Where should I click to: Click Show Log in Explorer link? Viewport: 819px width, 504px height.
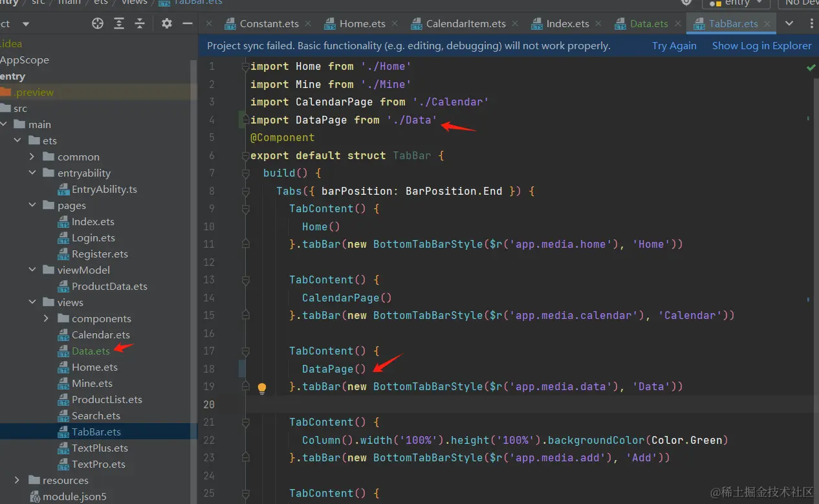(x=761, y=46)
